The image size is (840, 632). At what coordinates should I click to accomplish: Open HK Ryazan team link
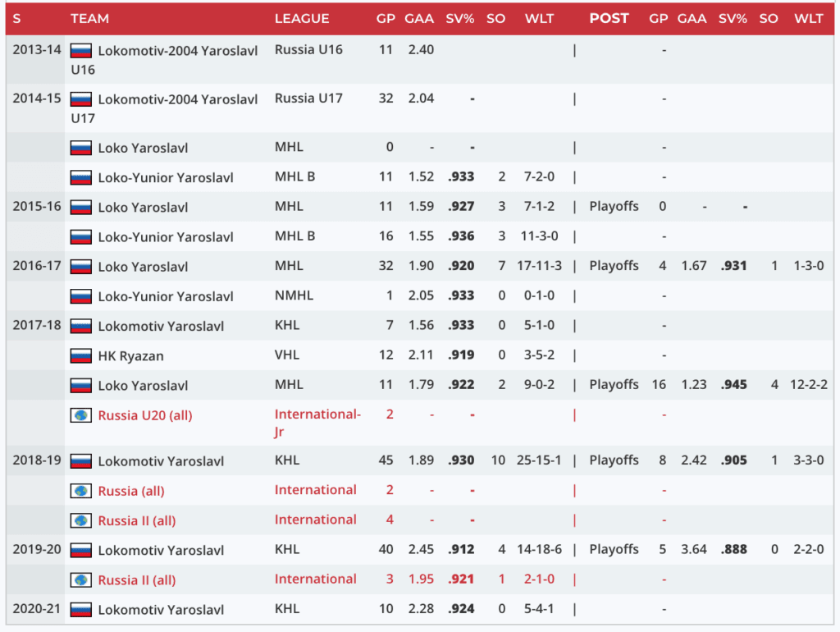click(130, 356)
